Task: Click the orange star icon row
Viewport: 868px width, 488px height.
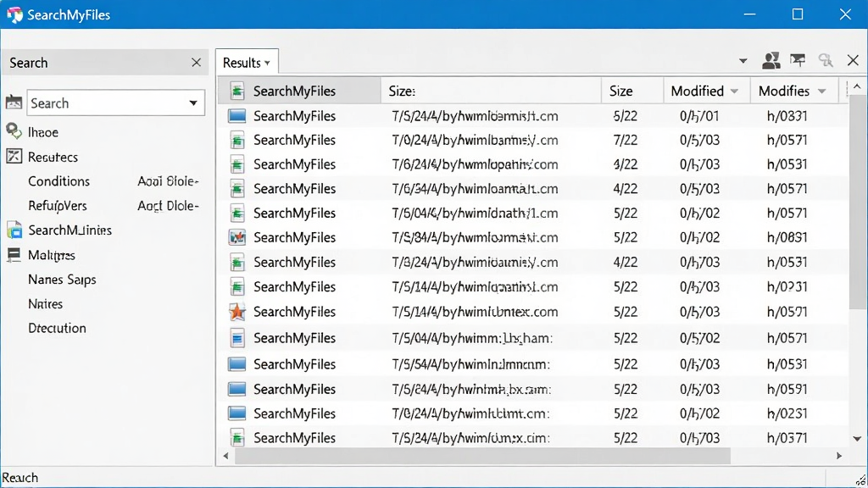Action: click(237, 312)
